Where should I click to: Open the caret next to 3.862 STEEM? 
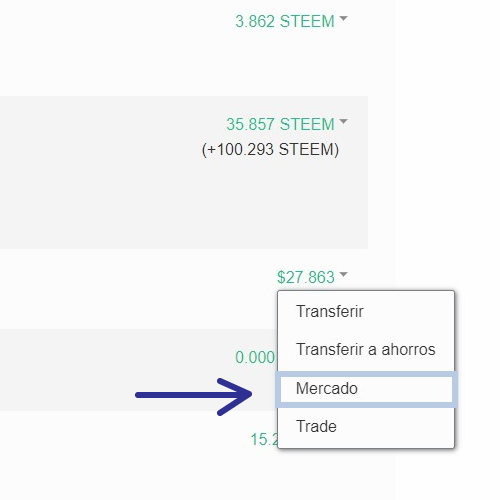coord(343,18)
